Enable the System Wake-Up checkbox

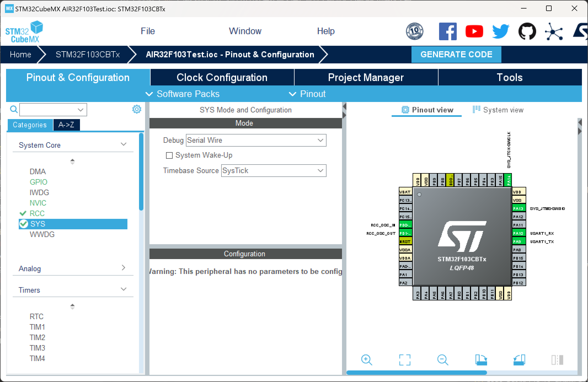pos(169,155)
